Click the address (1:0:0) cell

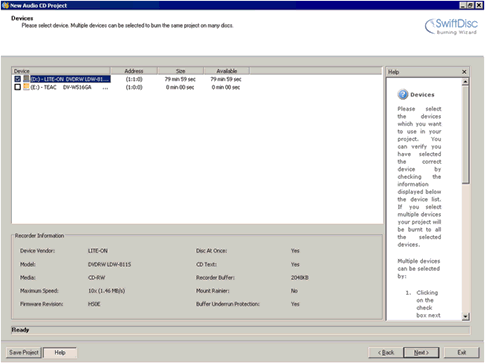point(134,87)
